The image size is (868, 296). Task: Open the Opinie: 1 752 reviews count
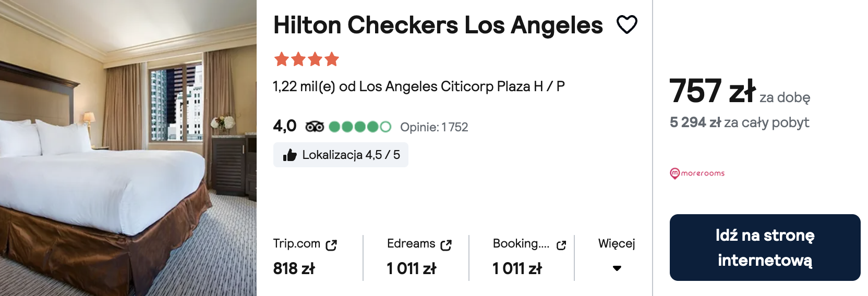pos(434,127)
